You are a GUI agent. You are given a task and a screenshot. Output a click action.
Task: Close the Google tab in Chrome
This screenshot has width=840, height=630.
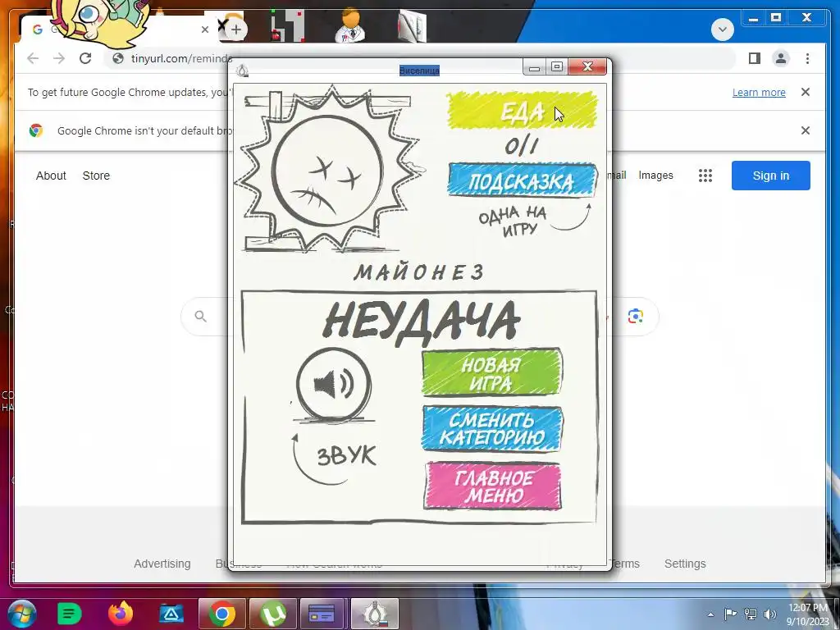coord(204,30)
